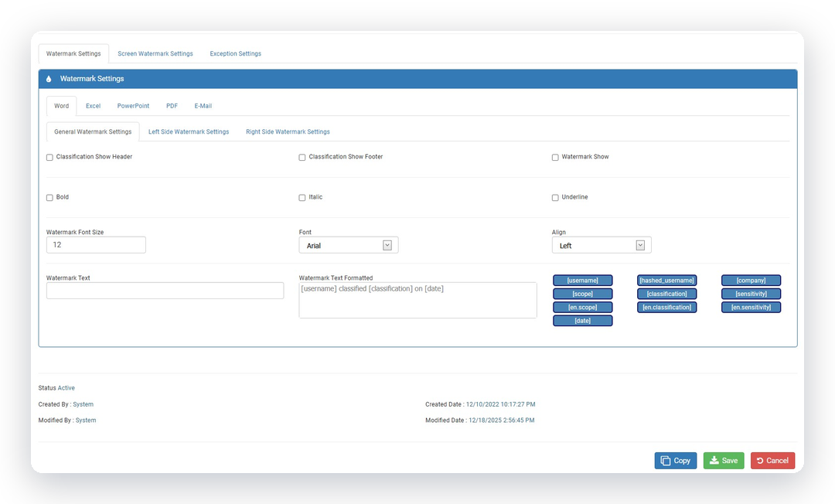Open Left Side Watermark Settings sub-tab

[x=189, y=131]
